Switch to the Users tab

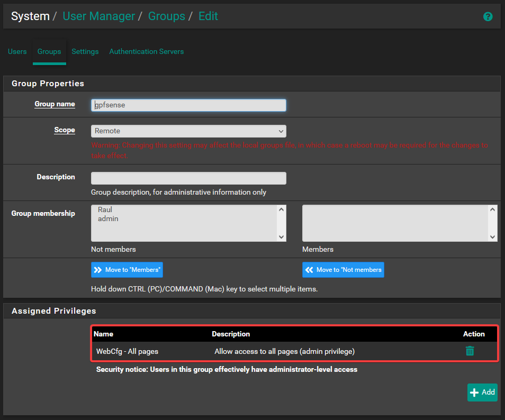pyautogui.click(x=17, y=51)
